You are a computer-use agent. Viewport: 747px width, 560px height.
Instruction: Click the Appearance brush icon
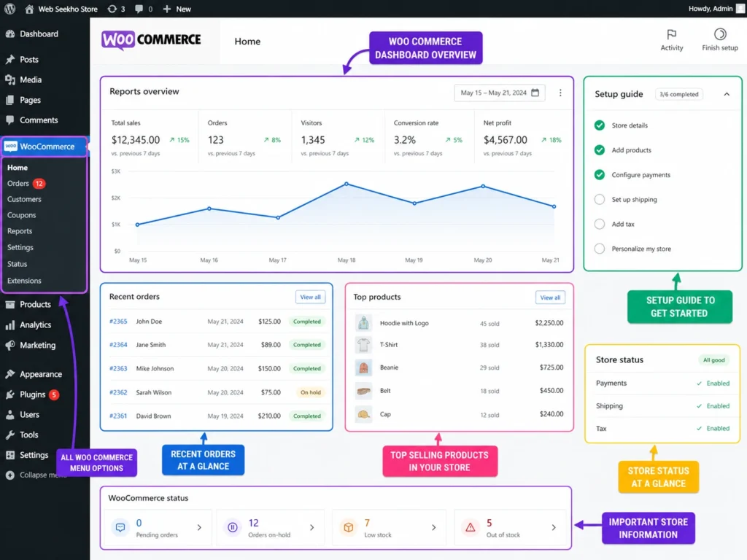click(10, 374)
